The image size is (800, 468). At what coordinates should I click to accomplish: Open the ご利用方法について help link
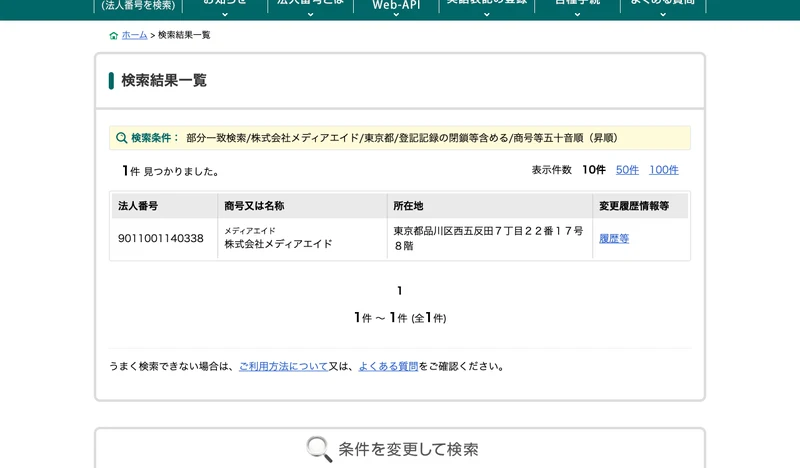click(x=283, y=366)
